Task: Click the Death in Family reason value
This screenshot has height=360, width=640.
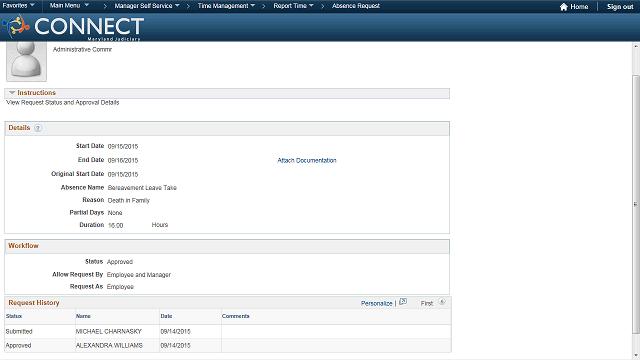Action: click(129, 200)
